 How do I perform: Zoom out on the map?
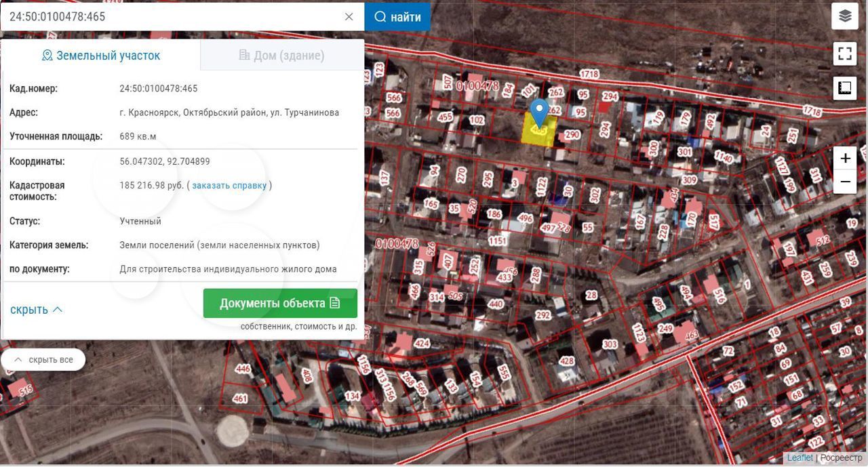[845, 182]
